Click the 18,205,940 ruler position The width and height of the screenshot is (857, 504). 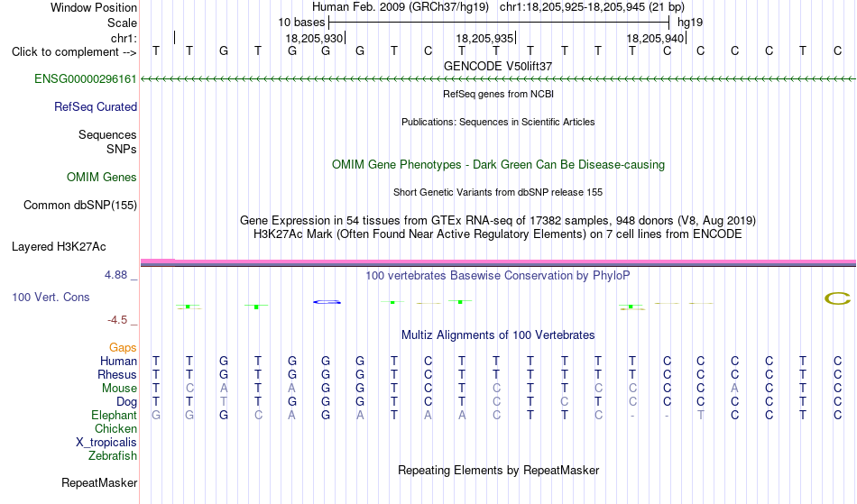pyautogui.click(x=655, y=39)
